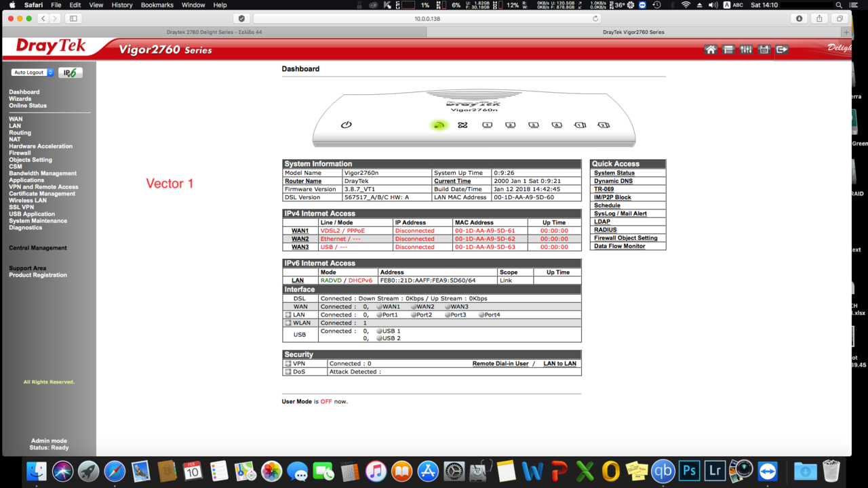Open Product Registration in sidebar
The height and width of the screenshot is (488, 868).
pyautogui.click(x=38, y=275)
